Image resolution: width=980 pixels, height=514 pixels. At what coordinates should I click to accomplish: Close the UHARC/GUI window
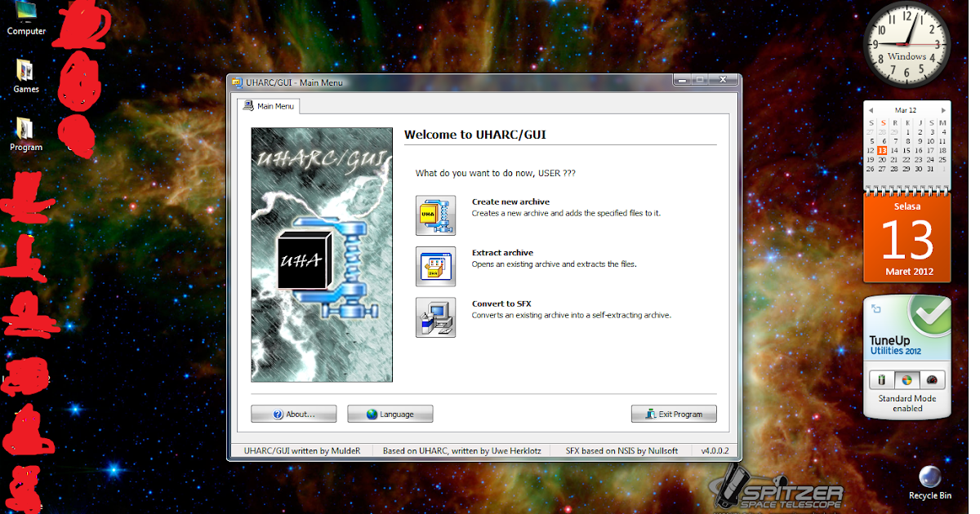click(723, 80)
